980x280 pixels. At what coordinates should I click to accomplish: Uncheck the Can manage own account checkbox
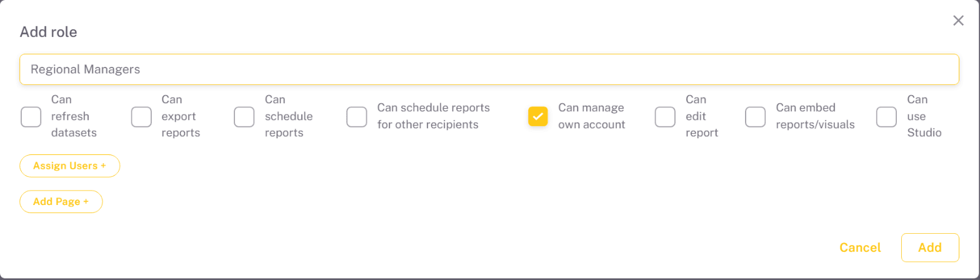pos(538,116)
